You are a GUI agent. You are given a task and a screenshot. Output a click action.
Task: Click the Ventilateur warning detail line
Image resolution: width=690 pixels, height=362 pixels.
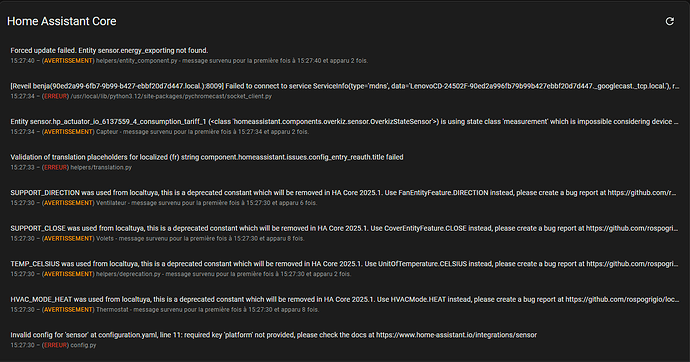[164, 203]
